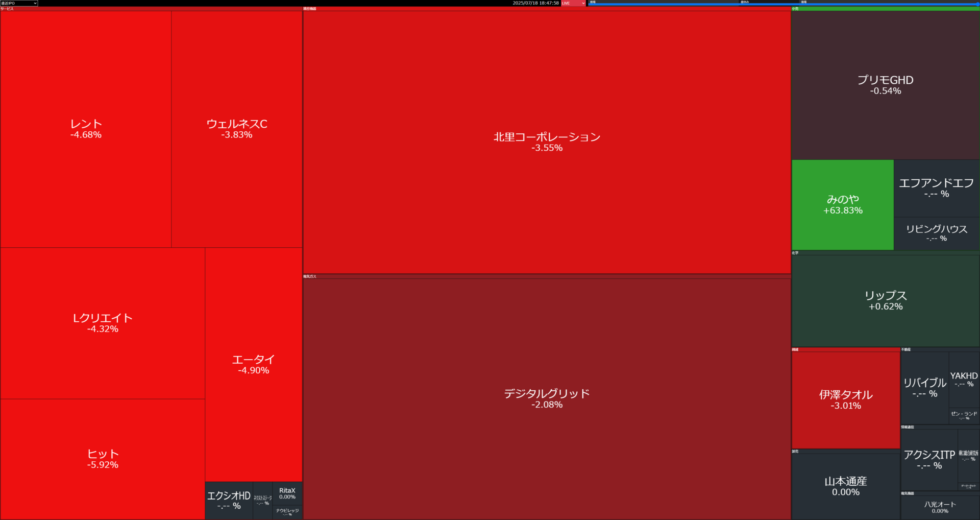Click the blue timeline slider bar
Image resolution: width=980 pixels, height=520 pixels.
[783, 4]
